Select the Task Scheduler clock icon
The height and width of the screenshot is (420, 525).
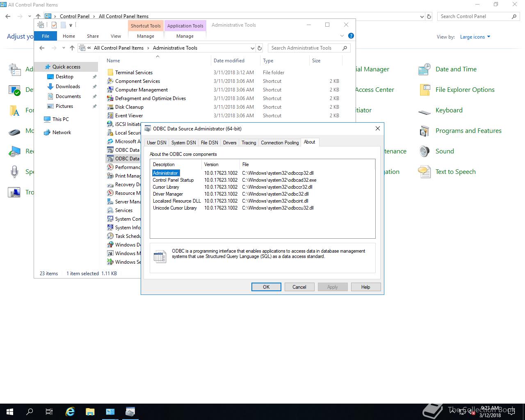tap(110, 236)
